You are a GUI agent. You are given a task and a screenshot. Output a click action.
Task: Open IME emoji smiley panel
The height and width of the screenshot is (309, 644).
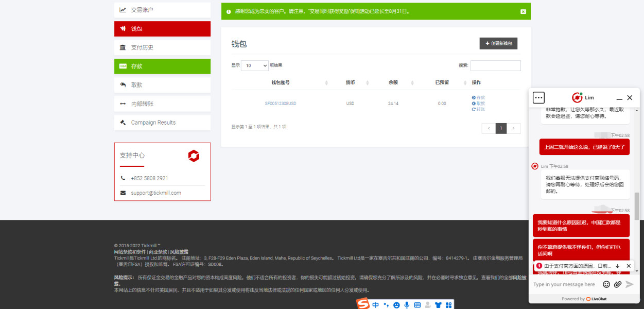click(x=396, y=305)
